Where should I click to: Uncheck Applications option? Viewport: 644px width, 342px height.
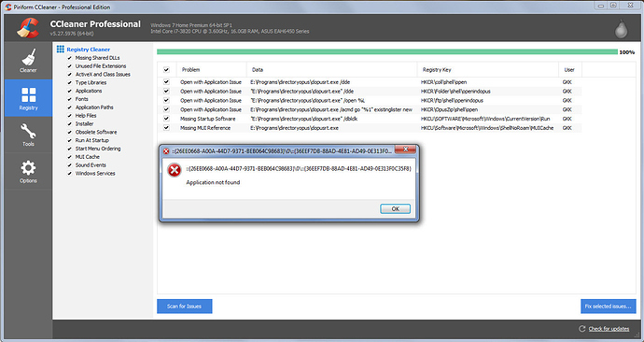(x=69, y=91)
